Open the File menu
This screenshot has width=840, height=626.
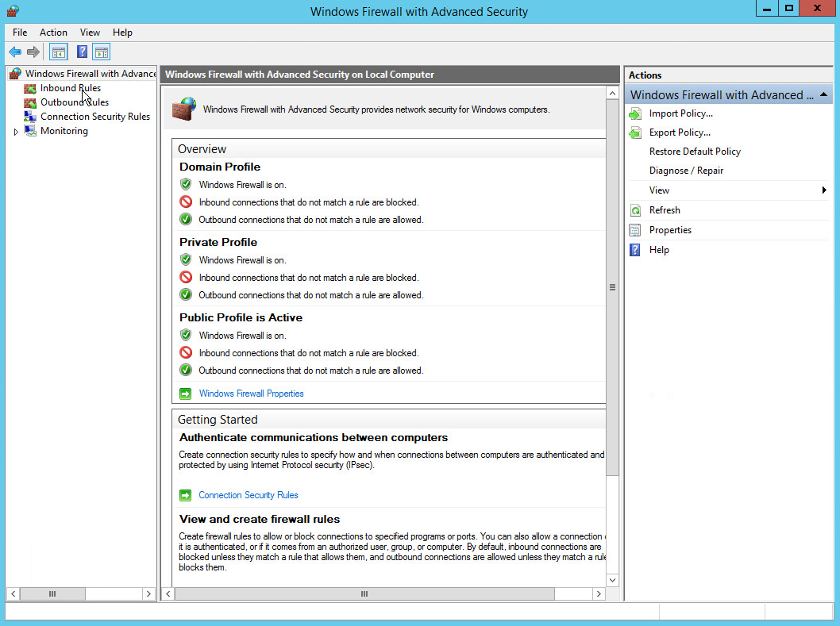click(20, 33)
